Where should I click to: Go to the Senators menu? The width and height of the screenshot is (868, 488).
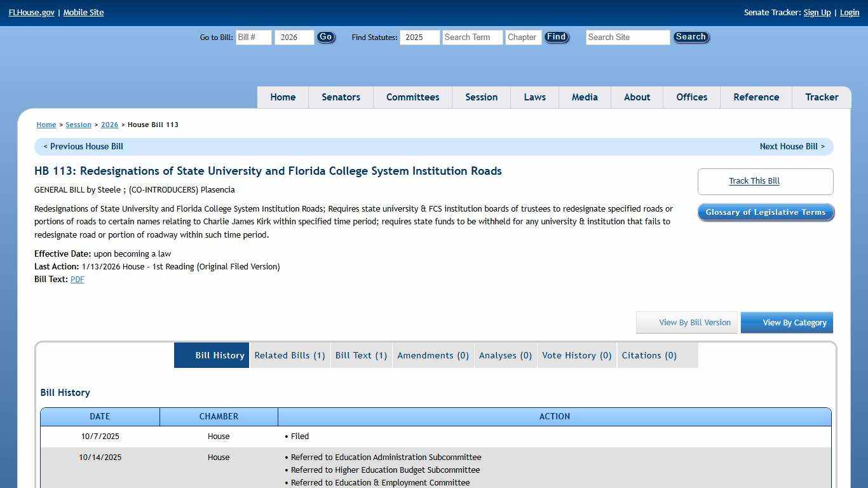point(341,97)
